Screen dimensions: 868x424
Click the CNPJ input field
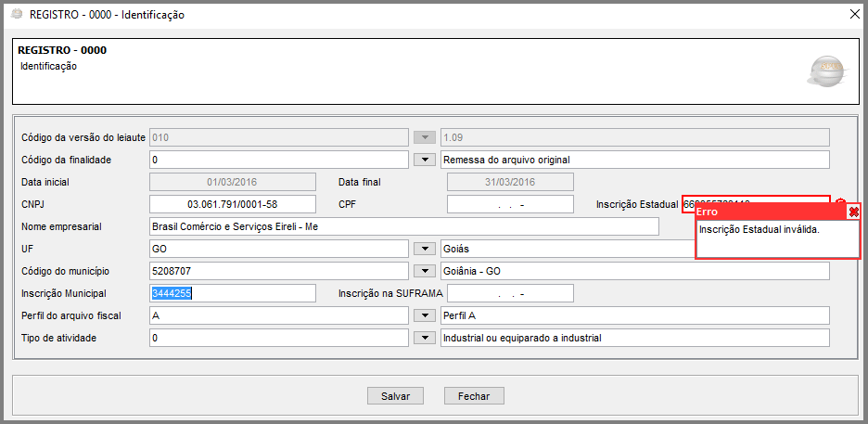click(x=233, y=204)
